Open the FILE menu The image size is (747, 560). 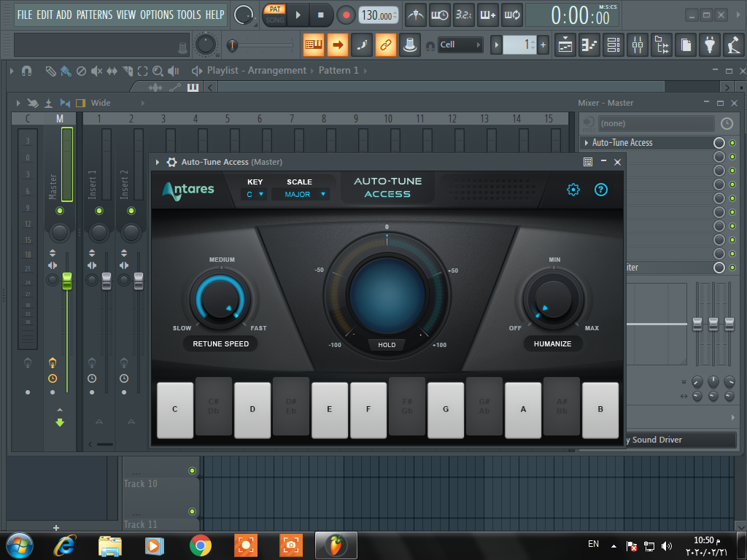[x=25, y=15]
